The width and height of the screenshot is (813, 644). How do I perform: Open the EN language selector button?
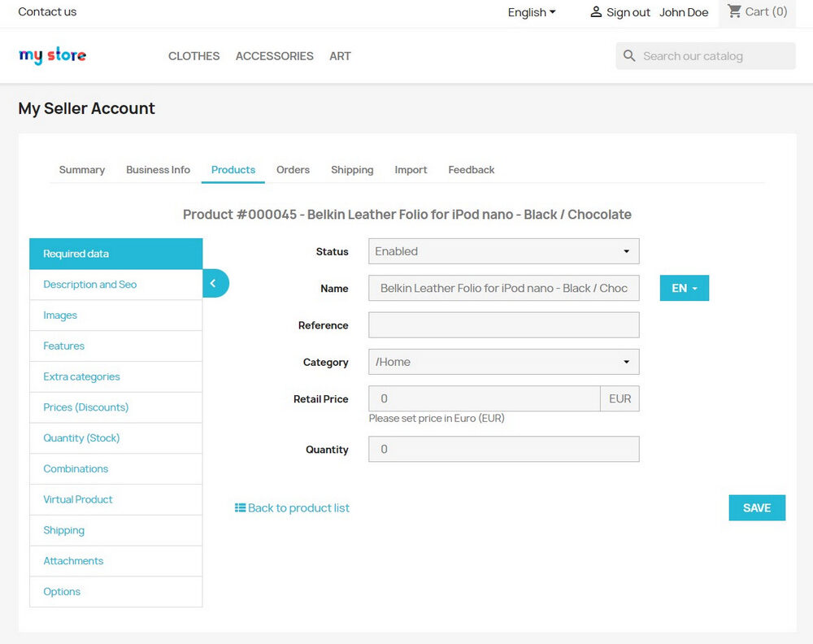(x=684, y=289)
